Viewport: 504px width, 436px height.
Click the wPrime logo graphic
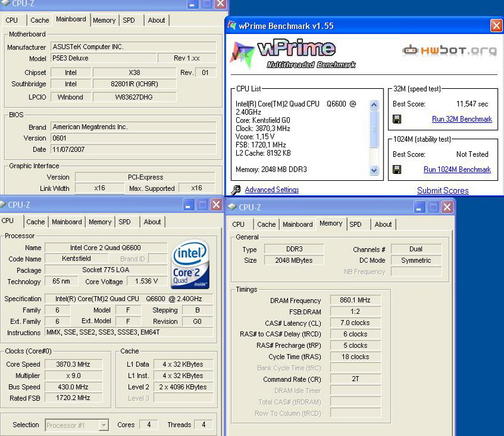click(293, 55)
